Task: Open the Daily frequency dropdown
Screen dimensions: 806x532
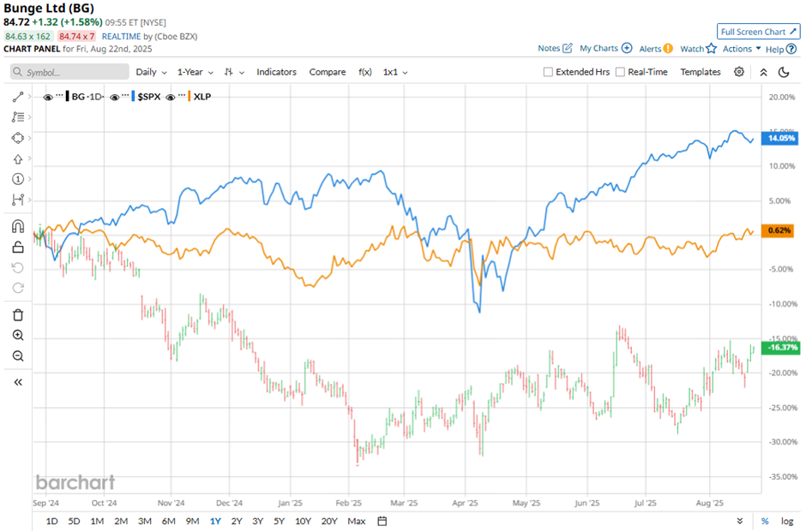Action: tap(151, 73)
